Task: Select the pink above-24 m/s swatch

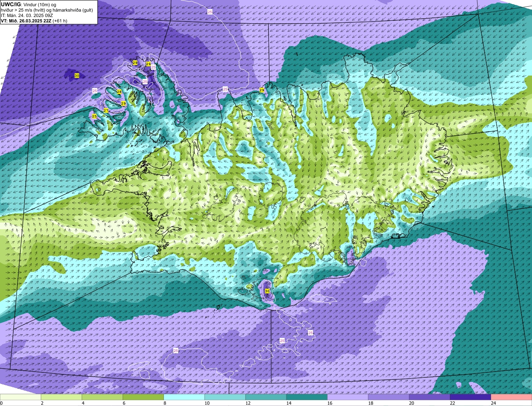Action: coord(511,397)
